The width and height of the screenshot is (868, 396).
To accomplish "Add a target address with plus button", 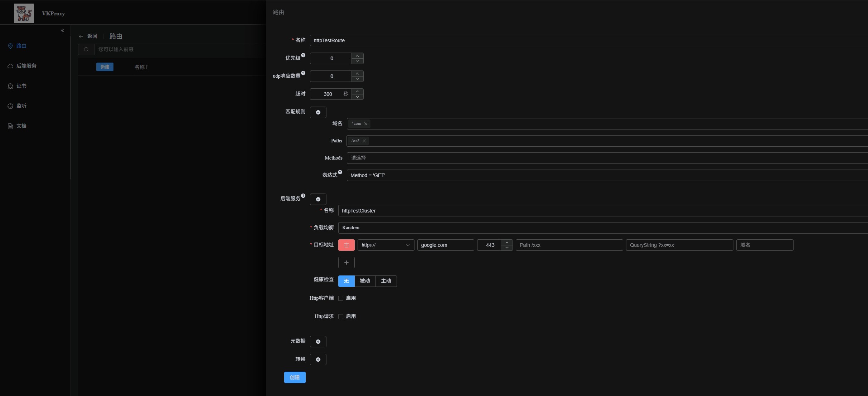I will [x=346, y=263].
